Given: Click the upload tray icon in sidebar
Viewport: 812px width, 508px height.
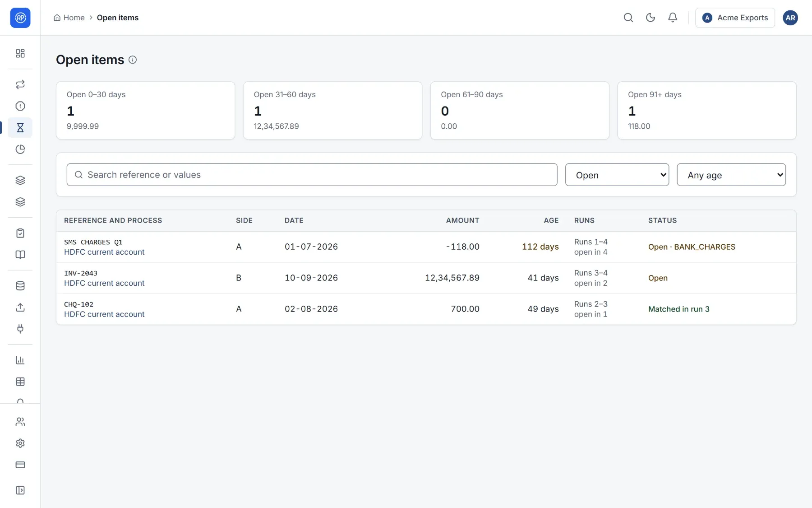Looking at the screenshot, I should coord(20,308).
